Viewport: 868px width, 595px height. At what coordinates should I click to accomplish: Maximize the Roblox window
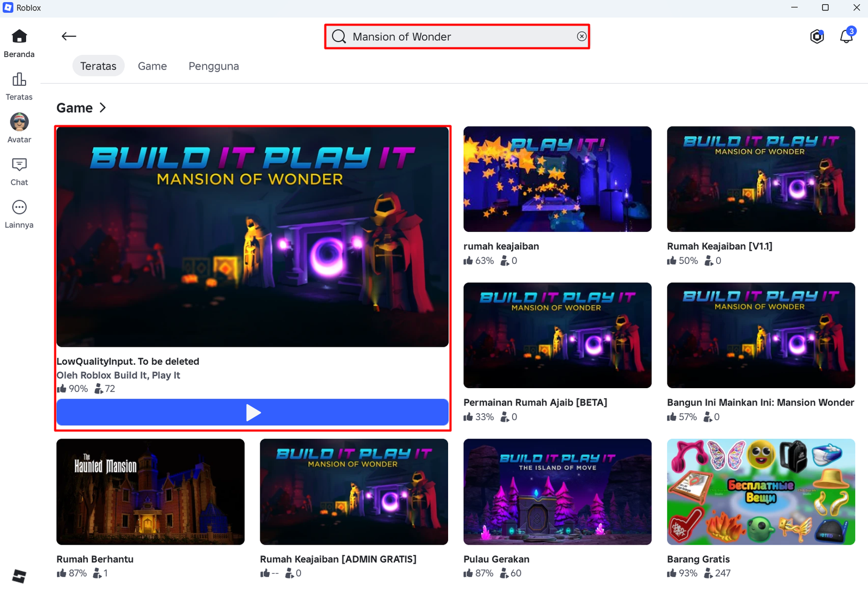point(825,8)
